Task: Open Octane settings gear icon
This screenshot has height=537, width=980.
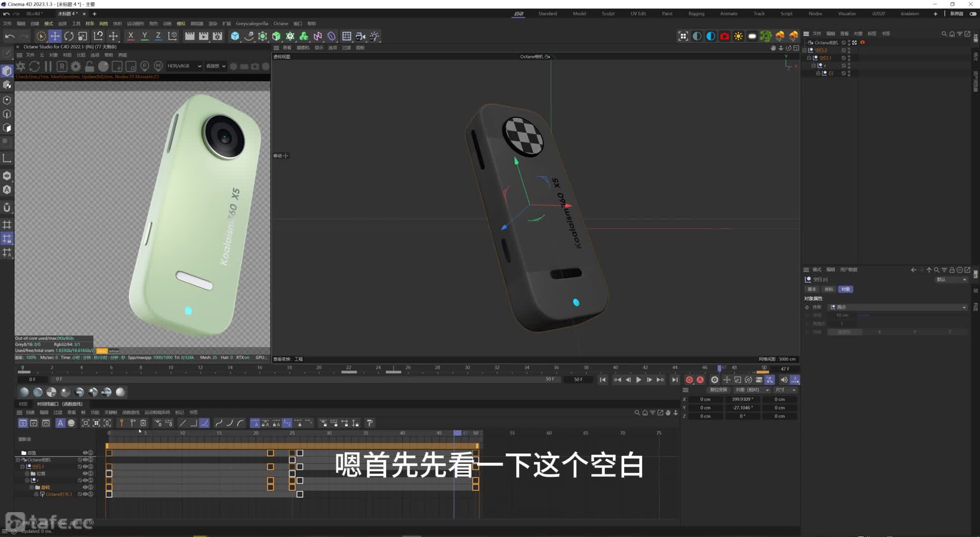Action: [x=76, y=66]
